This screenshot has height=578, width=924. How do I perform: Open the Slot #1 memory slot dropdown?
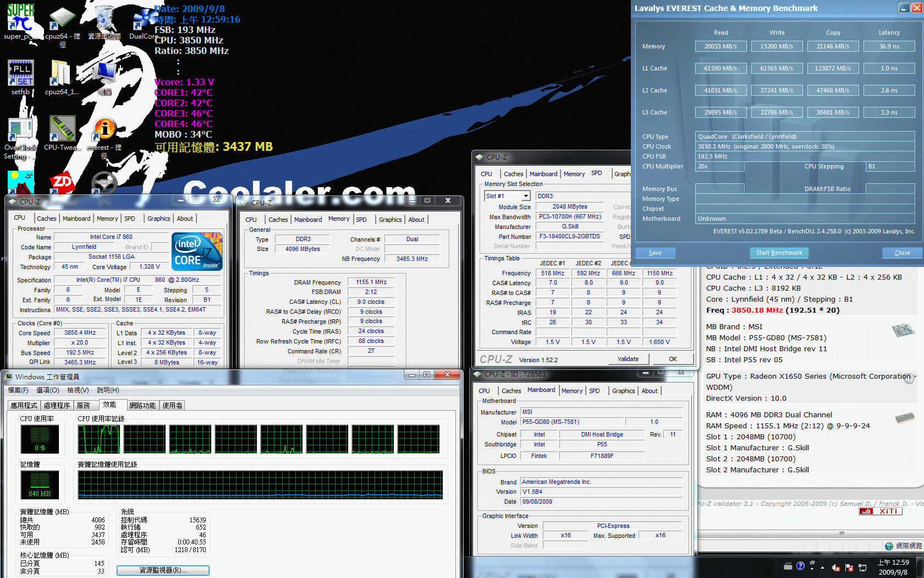tap(526, 196)
